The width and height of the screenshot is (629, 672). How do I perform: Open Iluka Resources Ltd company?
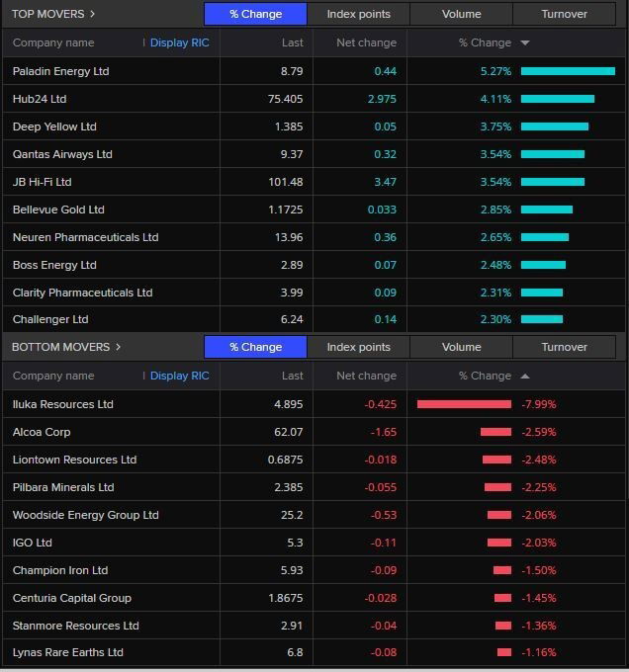point(62,404)
